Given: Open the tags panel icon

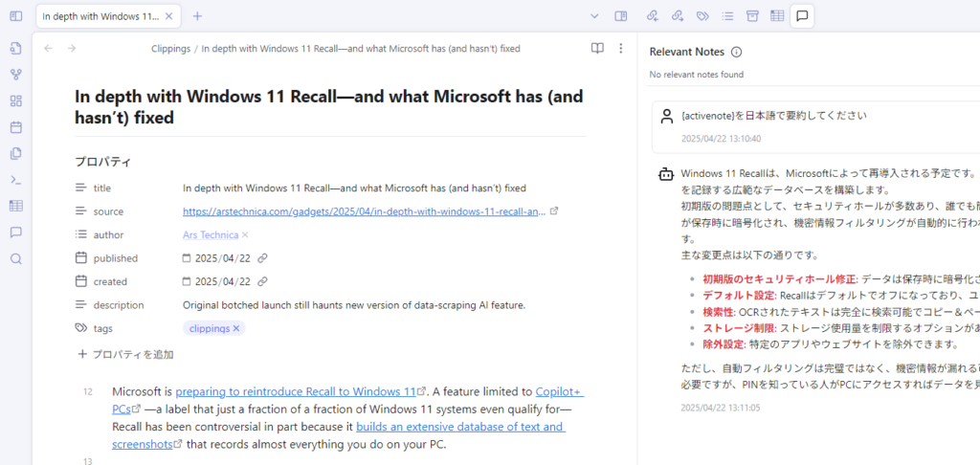Looking at the screenshot, I should tap(702, 16).
